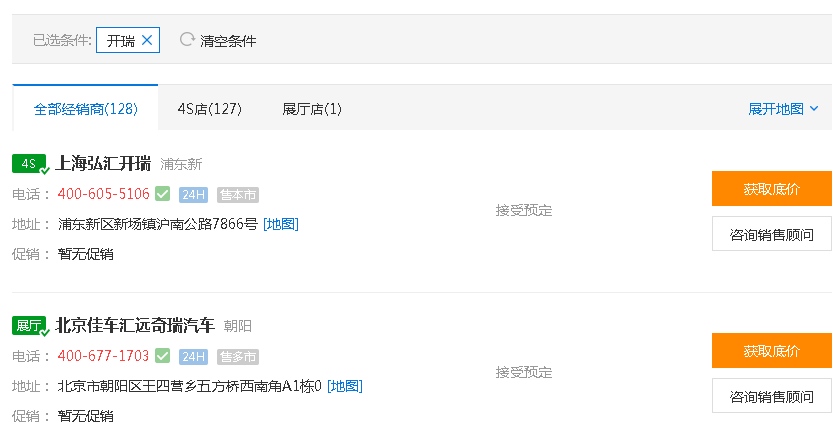This screenshot has height=446, width=840.
Task: Switch to 4S店(127) tab
Action: (x=209, y=109)
